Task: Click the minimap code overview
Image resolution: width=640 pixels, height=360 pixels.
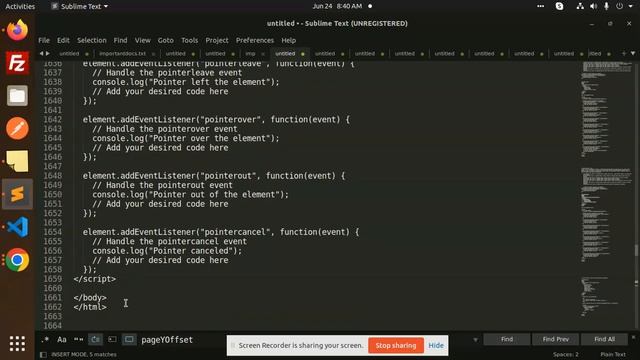Action: pyautogui.click(x=606, y=190)
